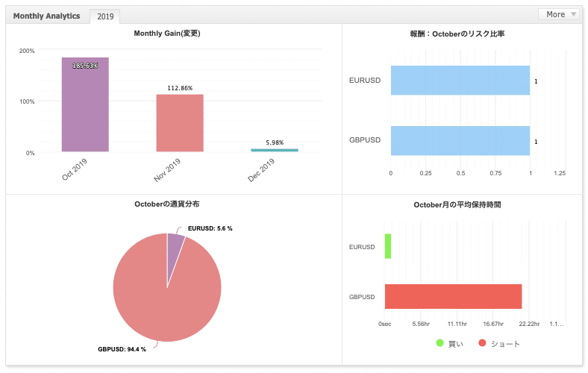
Task: Click EURUSD green holding time bar
Action: [x=388, y=246]
